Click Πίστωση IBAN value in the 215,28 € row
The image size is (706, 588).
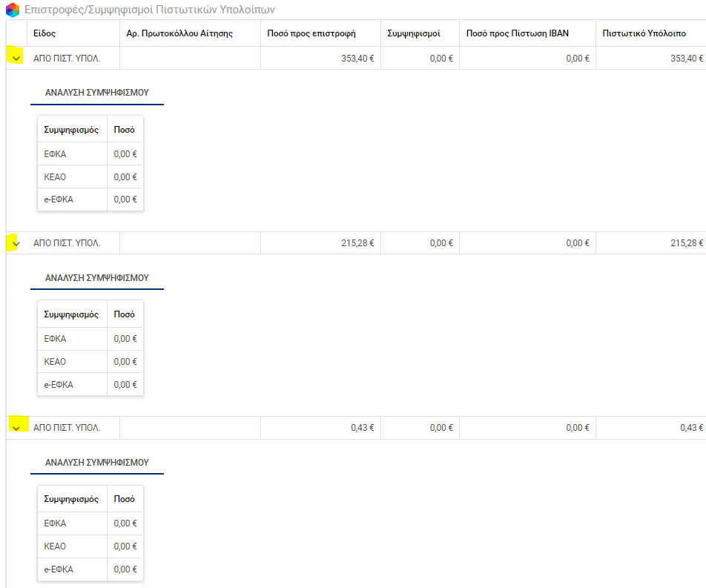point(578,243)
